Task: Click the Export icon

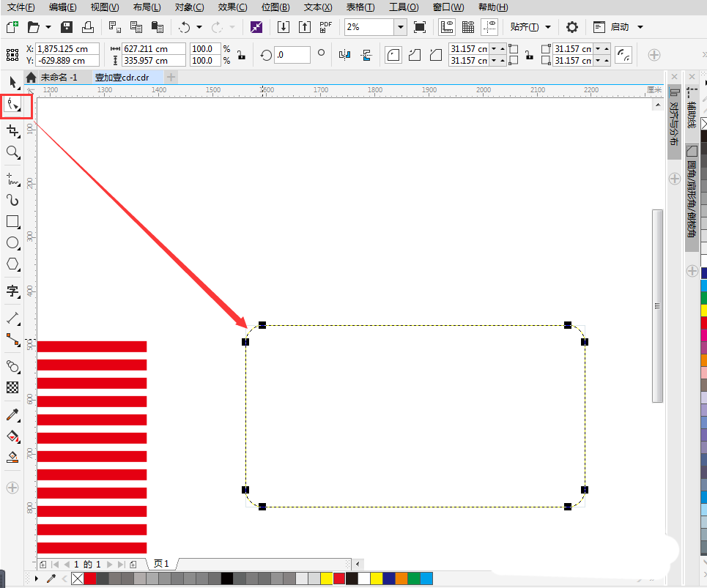Action: point(305,27)
